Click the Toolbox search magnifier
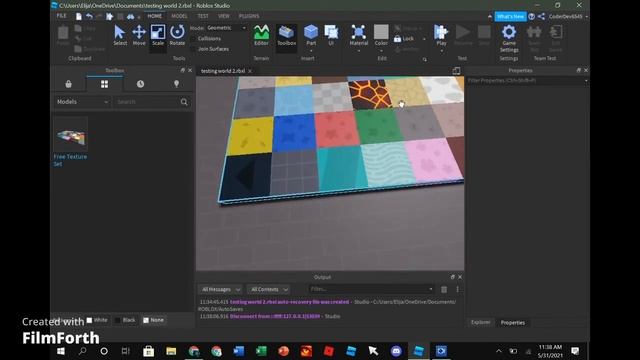Image resolution: width=640 pixels, height=360 pixels. point(184,102)
